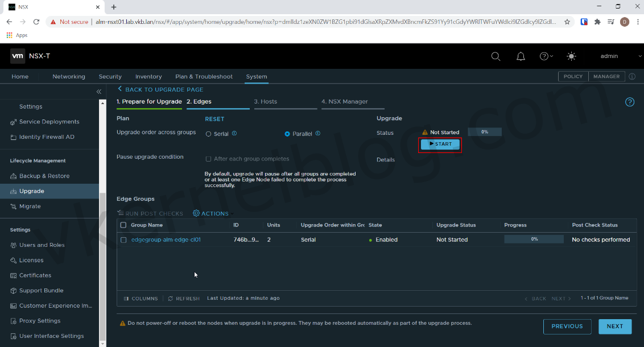
Task: Toggle the light/dark theme sun icon
Action: [571, 56]
